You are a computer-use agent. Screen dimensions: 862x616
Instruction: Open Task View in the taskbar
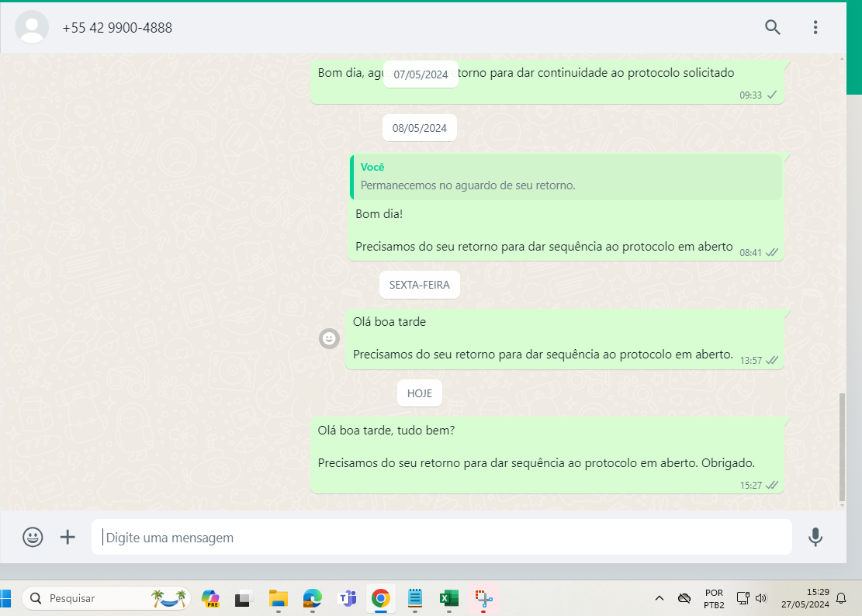(x=242, y=598)
